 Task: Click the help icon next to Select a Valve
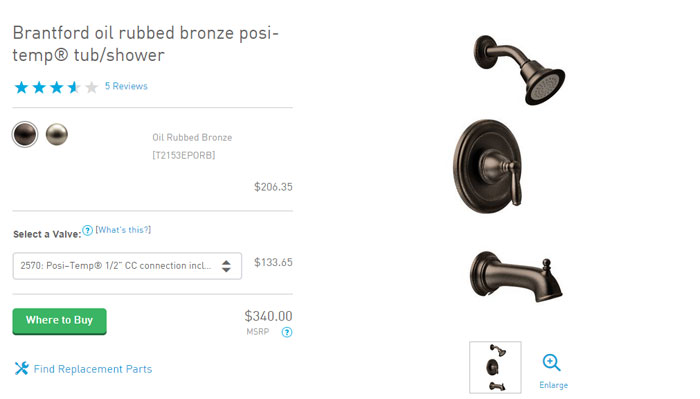point(88,230)
